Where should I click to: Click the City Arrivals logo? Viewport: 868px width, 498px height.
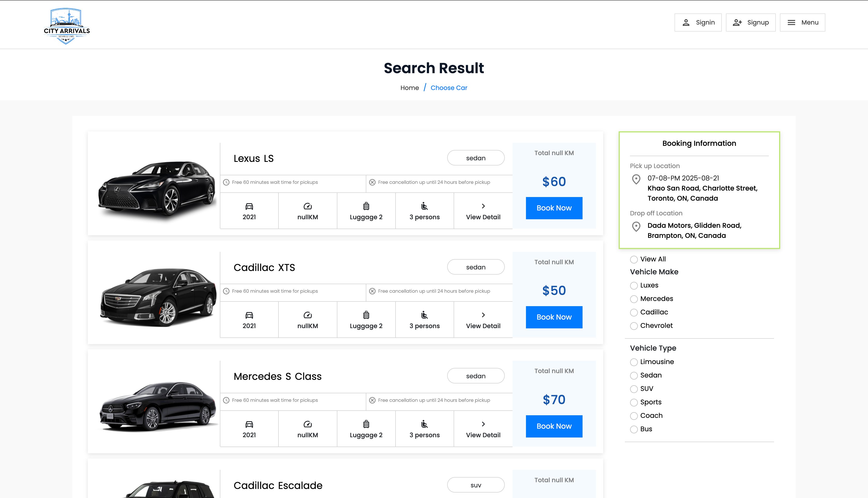[x=67, y=26]
